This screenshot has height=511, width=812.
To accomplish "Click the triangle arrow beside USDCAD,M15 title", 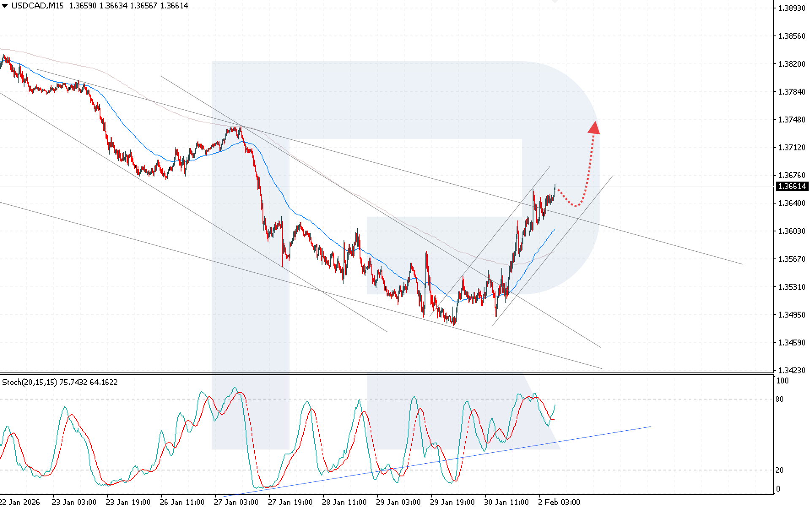I will pos(5,5).
